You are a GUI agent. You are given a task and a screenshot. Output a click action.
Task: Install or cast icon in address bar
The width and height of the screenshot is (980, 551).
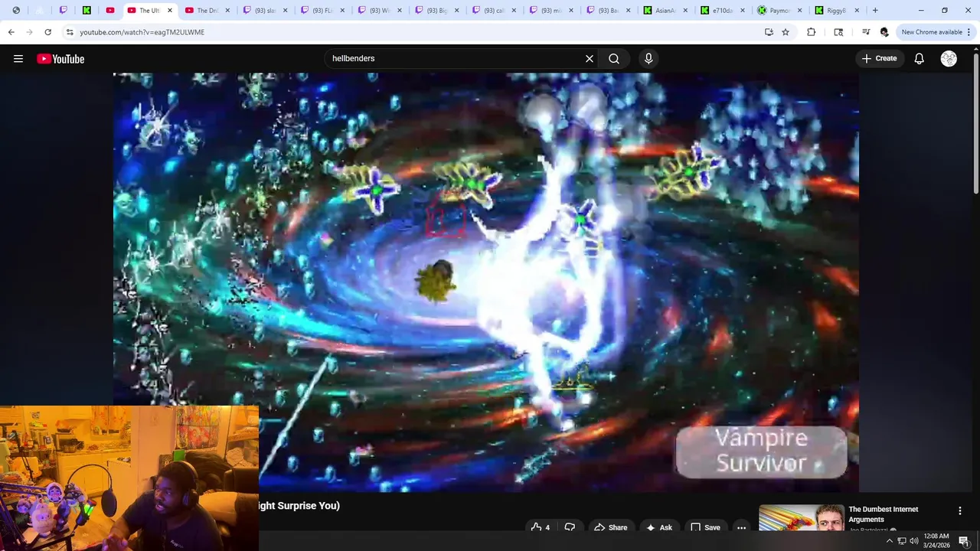pos(769,32)
